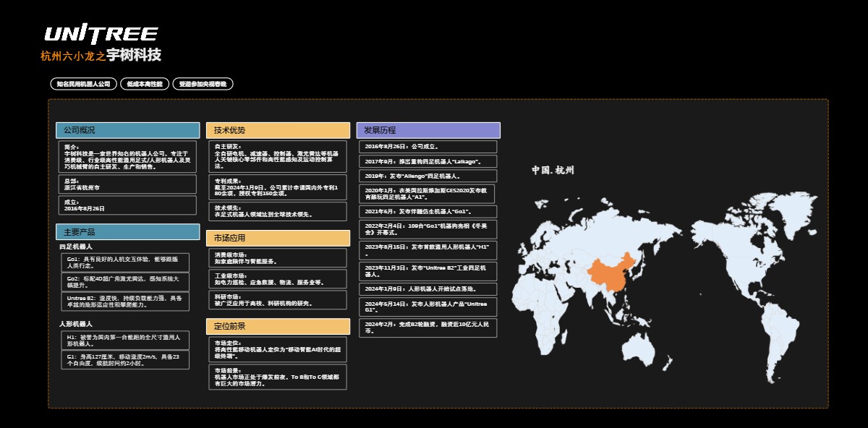The height and width of the screenshot is (428, 868).
Task: Open the "定位前景" section header
Action: (278, 326)
